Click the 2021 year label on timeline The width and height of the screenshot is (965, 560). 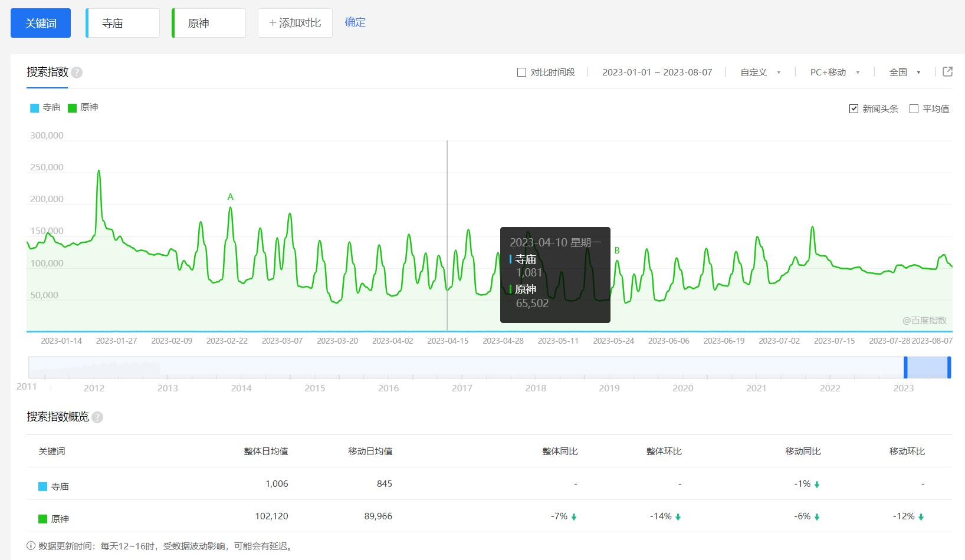pyautogui.click(x=756, y=388)
